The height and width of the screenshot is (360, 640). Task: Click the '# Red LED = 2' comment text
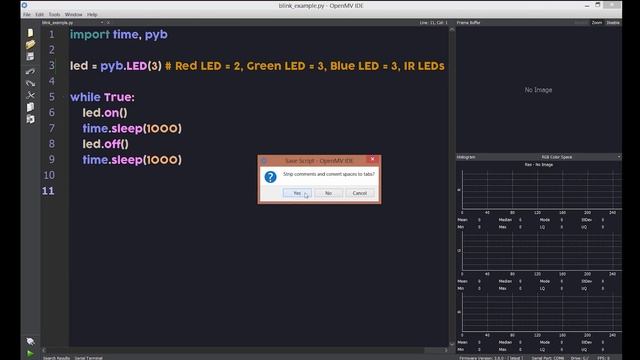click(x=202, y=66)
